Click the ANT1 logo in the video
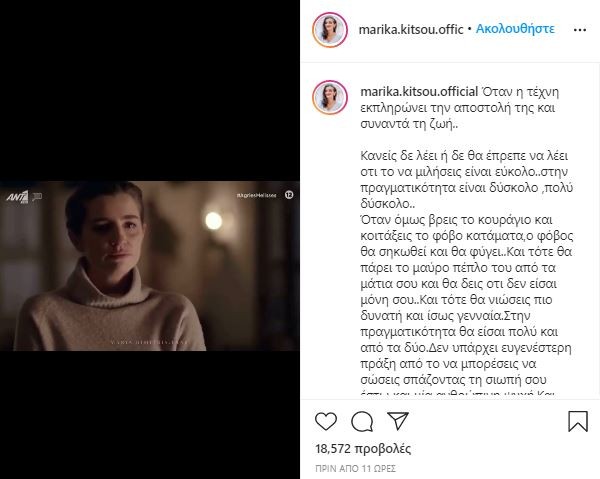Viewport: 600px width, 479px height. click(x=17, y=197)
